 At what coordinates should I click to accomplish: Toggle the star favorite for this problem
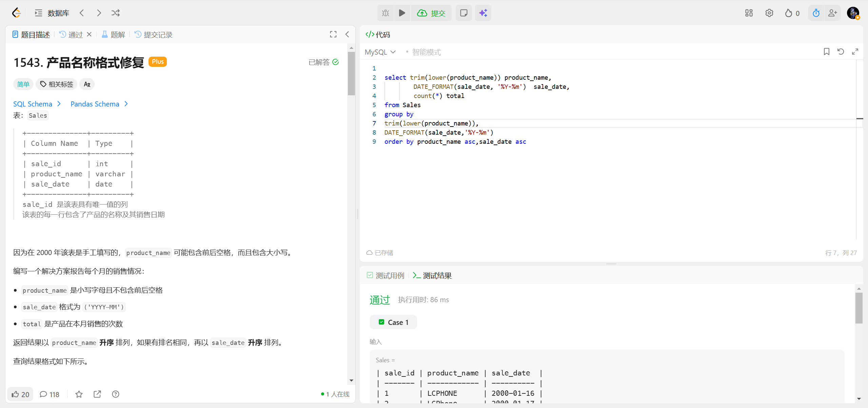(79, 394)
